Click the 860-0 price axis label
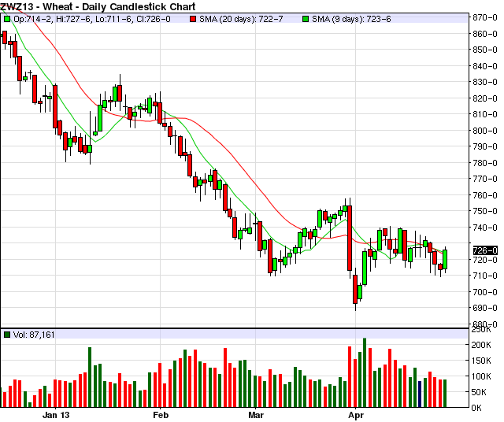The width and height of the screenshot is (504, 422). point(485,34)
